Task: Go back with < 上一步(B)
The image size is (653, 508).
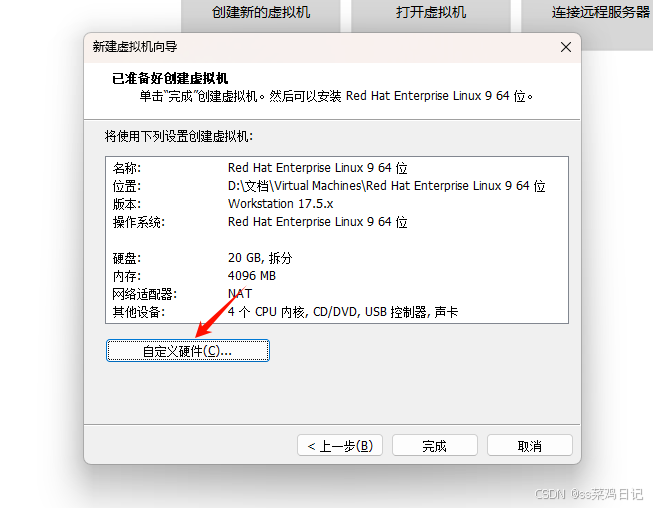Action: coord(340,446)
